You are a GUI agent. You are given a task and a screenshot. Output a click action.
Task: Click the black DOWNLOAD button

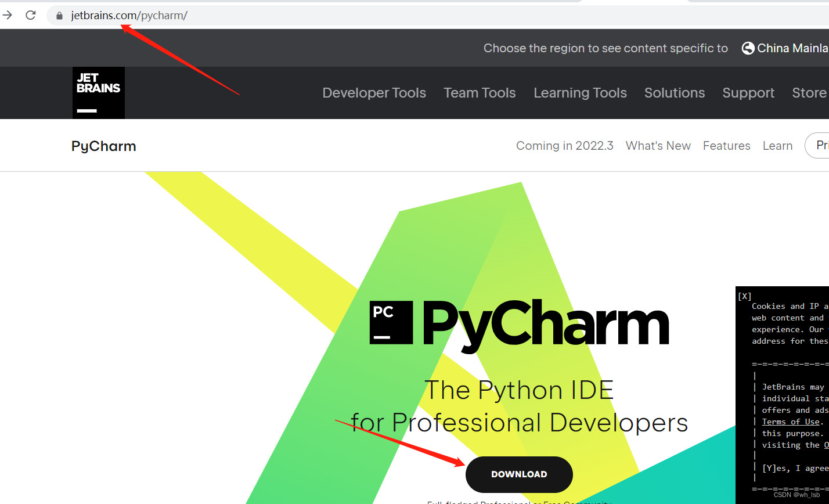(519, 474)
